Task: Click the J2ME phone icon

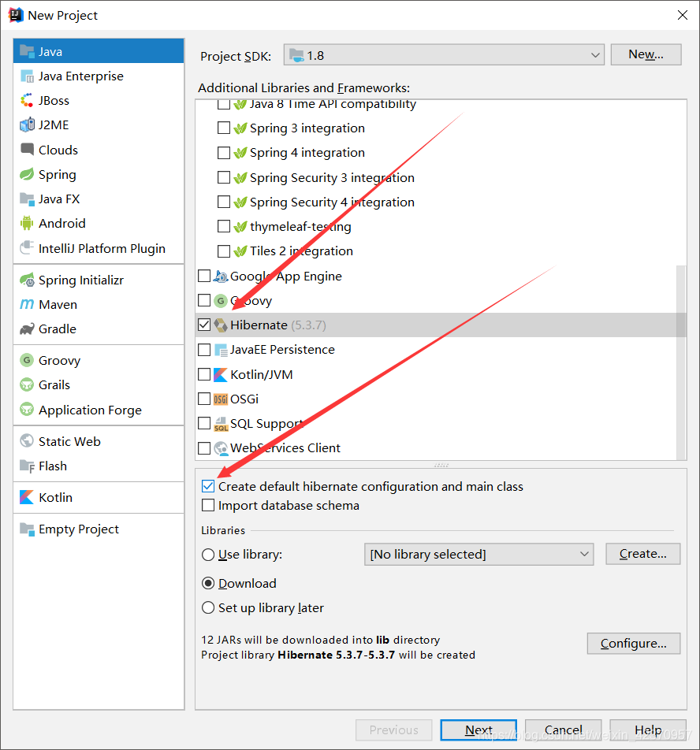Action: (27, 124)
